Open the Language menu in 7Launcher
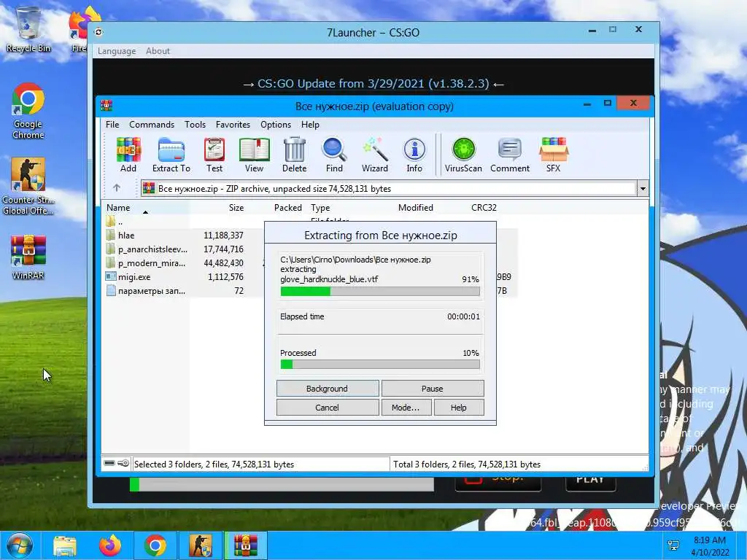This screenshot has height=560, width=747. 117,51
